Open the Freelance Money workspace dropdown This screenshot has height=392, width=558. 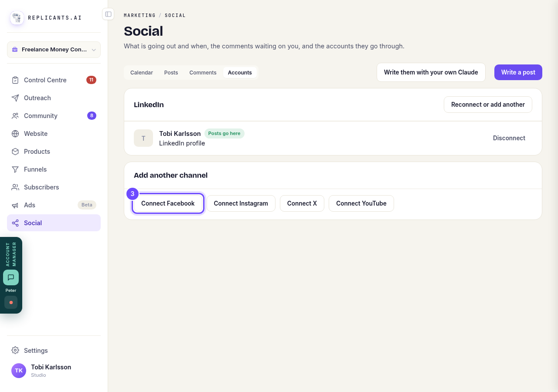pos(54,50)
